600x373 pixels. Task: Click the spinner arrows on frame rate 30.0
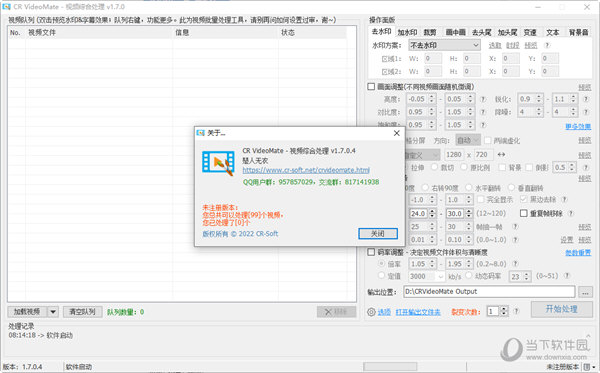(469, 213)
